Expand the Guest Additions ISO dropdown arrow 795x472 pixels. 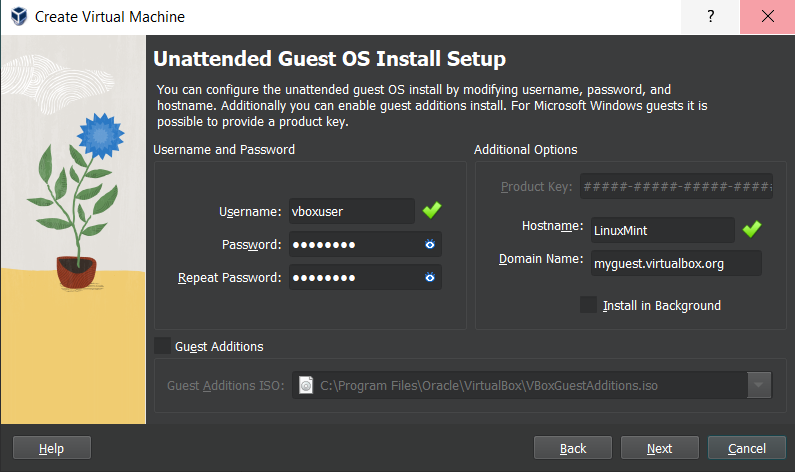760,385
